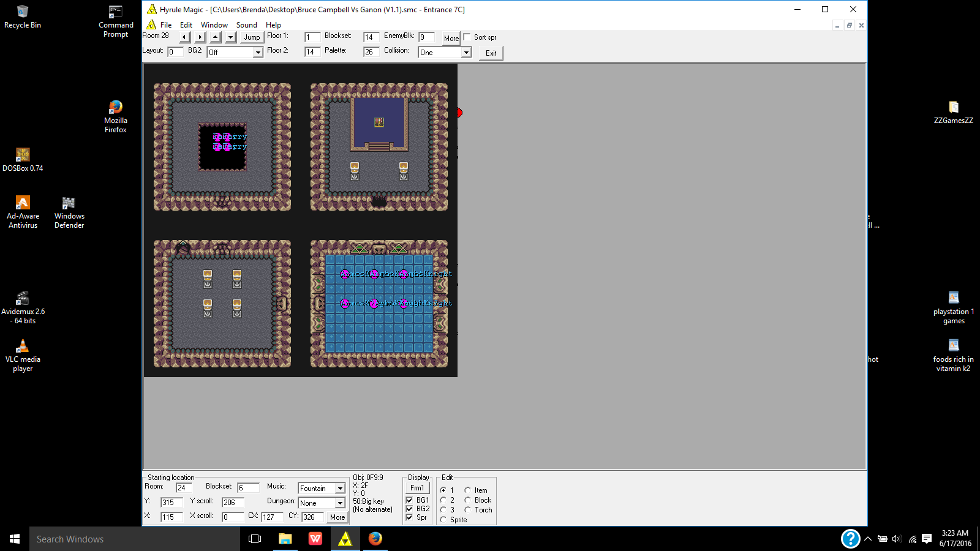Go to the room on the left with the left arrow button
Screen dimensions: 980x551
point(184,37)
